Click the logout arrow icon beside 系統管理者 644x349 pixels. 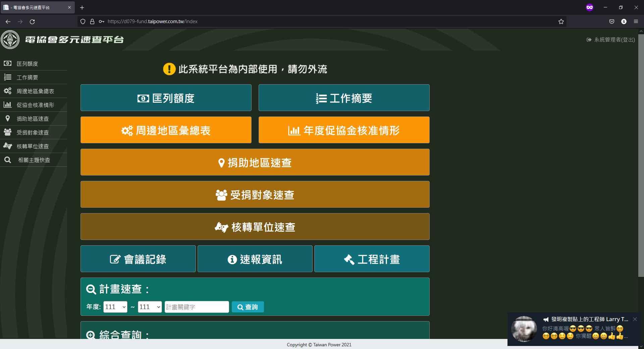[x=589, y=40]
